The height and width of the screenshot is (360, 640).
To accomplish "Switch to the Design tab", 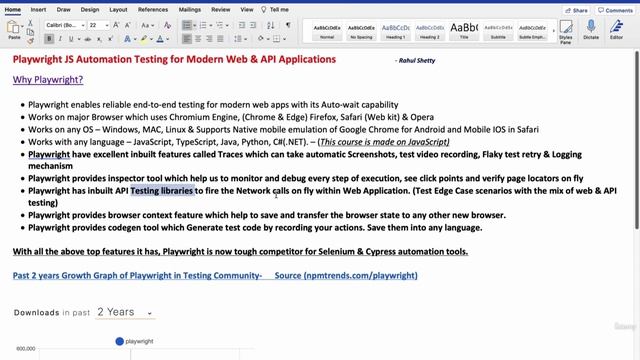I will point(90,9).
